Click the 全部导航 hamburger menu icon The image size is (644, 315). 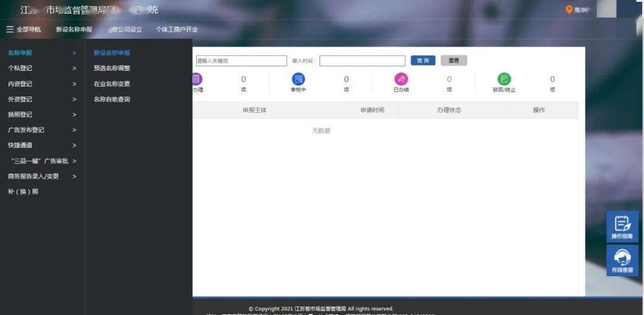(10, 29)
